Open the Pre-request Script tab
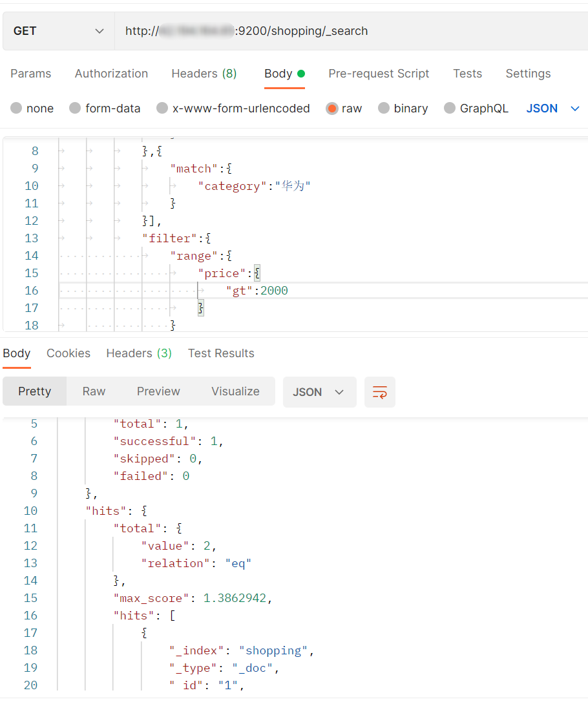This screenshot has width=588, height=706. tap(379, 74)
